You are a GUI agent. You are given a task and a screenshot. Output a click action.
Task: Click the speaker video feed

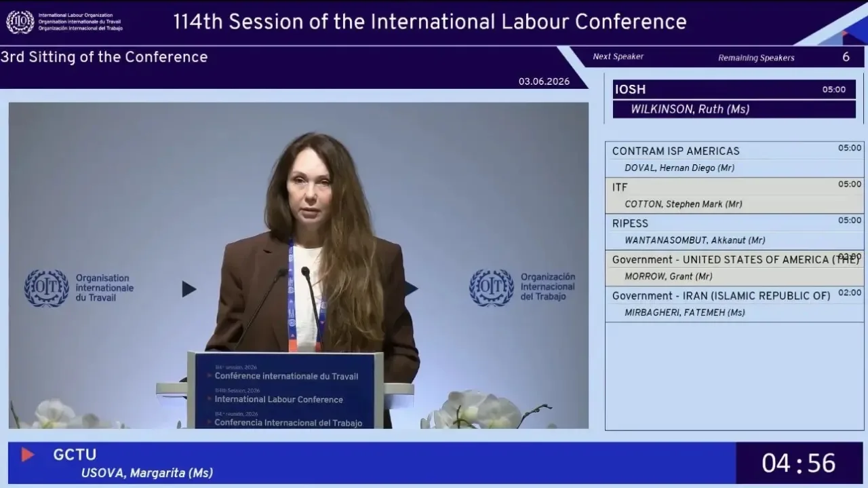(x=298, y=265)
